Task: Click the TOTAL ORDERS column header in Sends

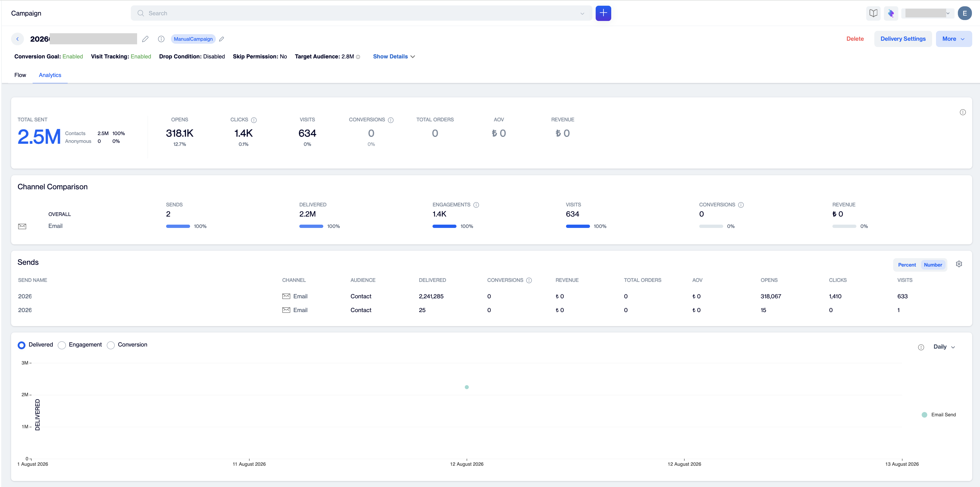Action: pyautogui.click(x=643, y=280)
